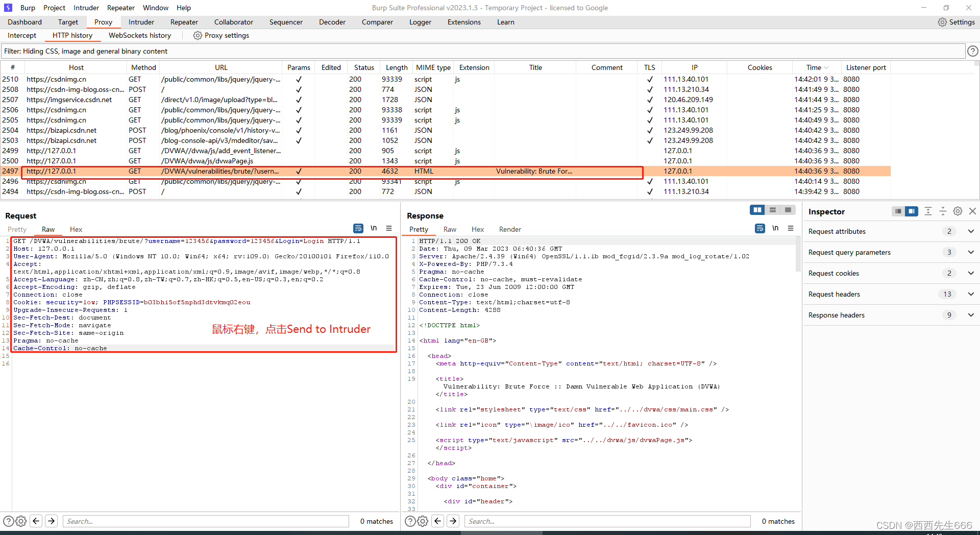Sort history by Host column
980x535 pixels.
(76, 67)
